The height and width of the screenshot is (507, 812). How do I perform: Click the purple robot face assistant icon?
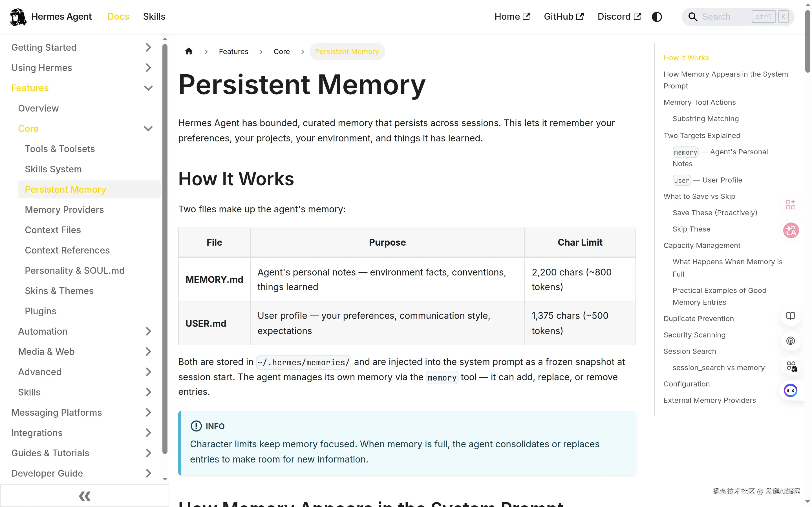click(791, 390)
